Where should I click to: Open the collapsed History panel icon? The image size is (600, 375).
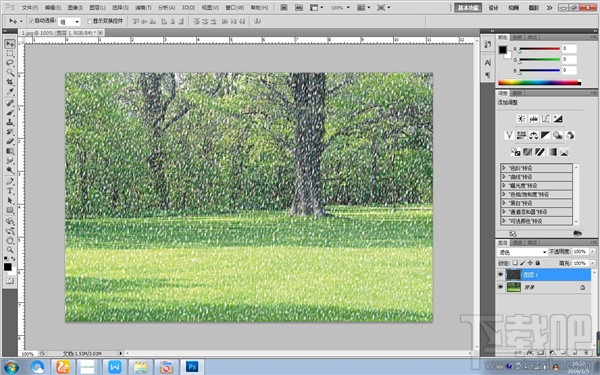[x=488, y=45]
